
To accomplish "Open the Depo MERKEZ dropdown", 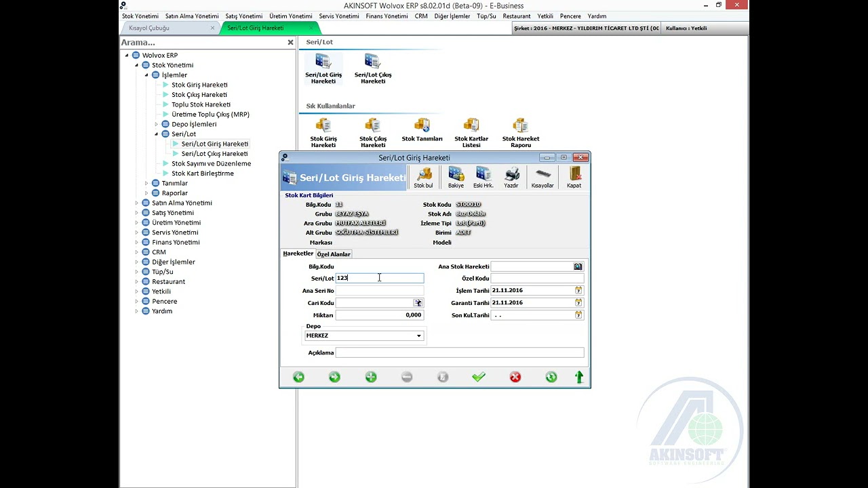I will pos(418,336).
